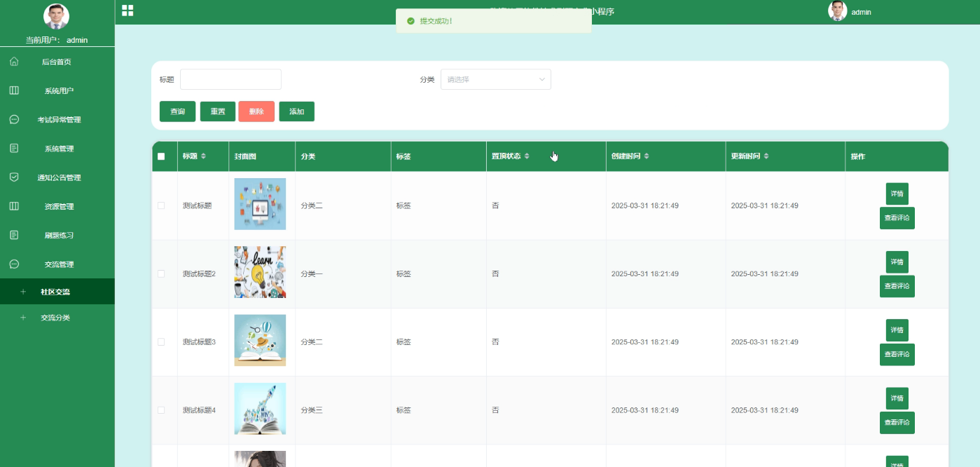Viewport: 980px width, 467px height.
Task: Click the plus icon beside 社区交流
Action: [23, 292]
